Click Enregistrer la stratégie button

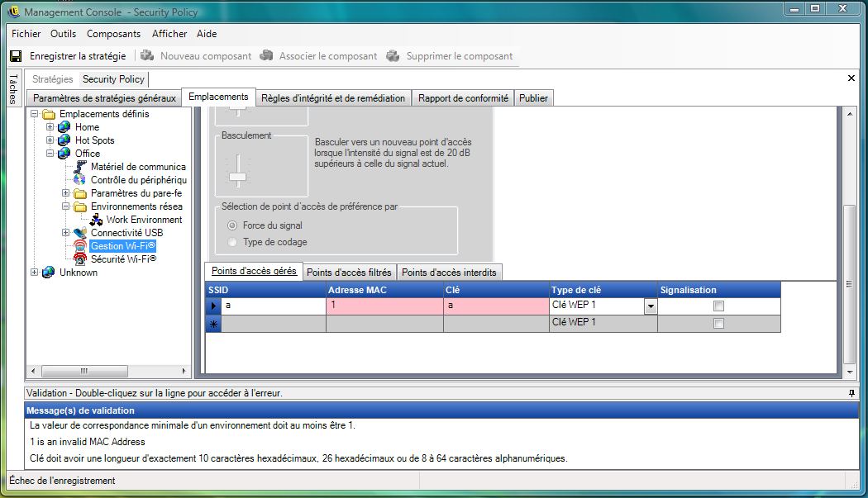point(78,56)
